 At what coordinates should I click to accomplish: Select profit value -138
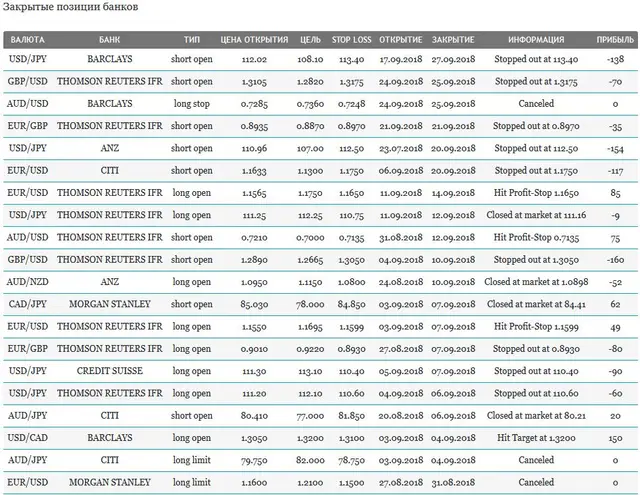click(x=615, y=60)
